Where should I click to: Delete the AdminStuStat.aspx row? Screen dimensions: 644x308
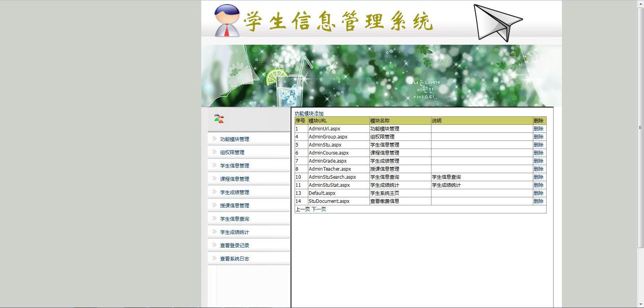(539, 185)
